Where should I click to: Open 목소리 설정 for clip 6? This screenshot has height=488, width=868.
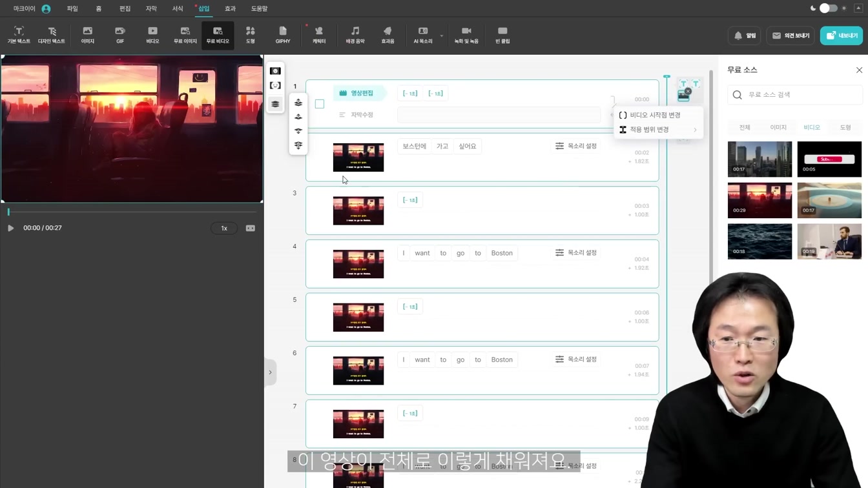[576, 359]
